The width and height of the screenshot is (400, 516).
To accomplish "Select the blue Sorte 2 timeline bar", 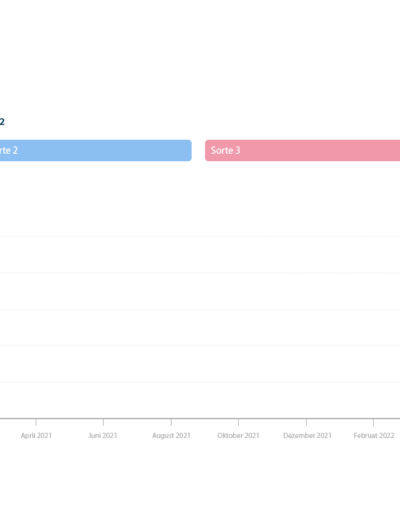I will [96, 150].
